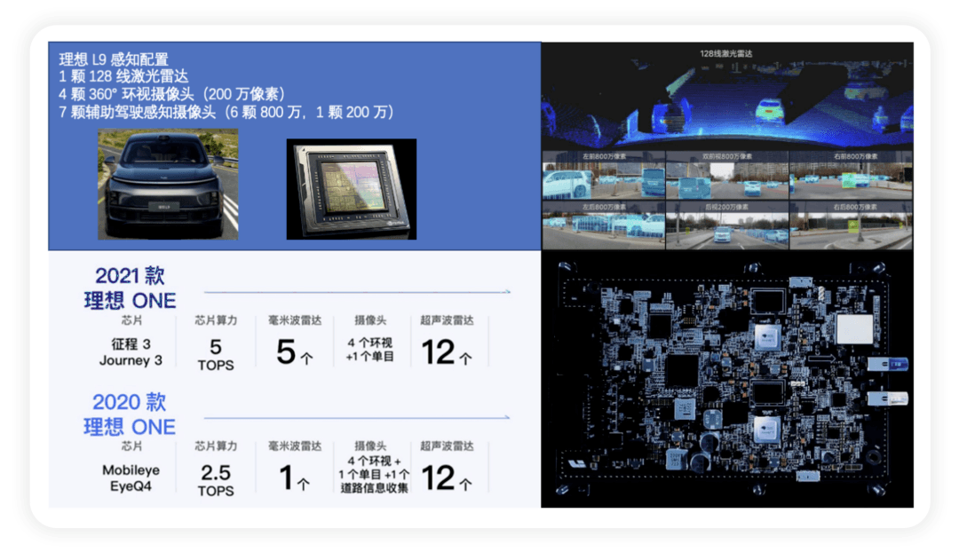959x560 pixels.
Task: Click the '2.5 TOPS' compute value
Action: (215, 480)
